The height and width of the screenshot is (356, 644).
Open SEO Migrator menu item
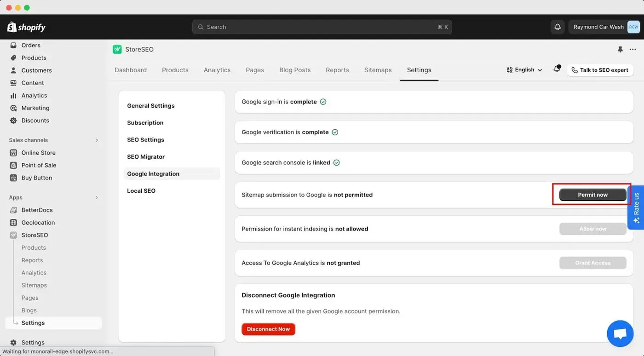tap(146, 157)
